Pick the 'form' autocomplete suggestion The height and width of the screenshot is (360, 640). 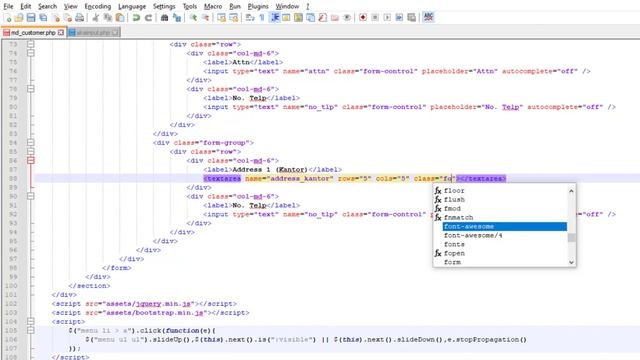pos(504,262)
